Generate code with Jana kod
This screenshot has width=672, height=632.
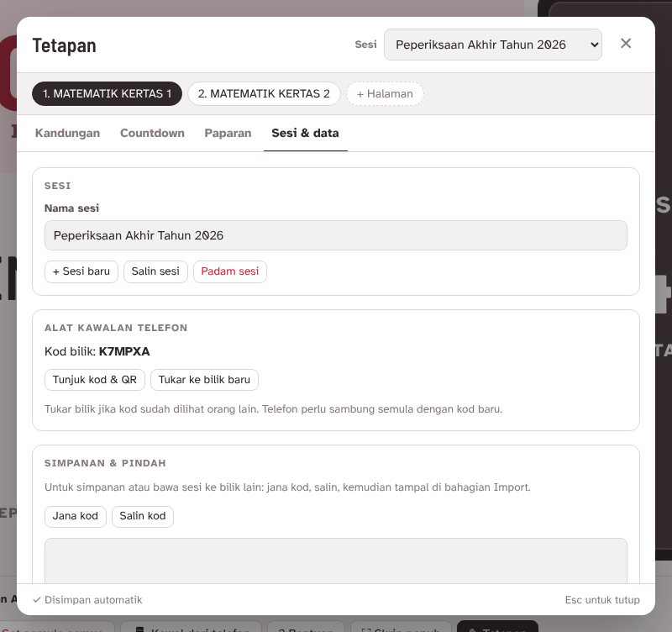point(75,516)
